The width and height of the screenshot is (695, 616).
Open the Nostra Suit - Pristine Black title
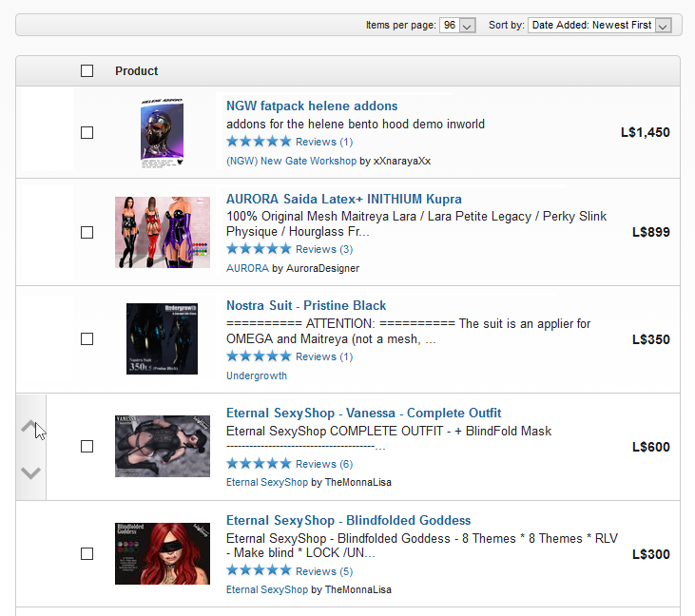pos(305,305)
